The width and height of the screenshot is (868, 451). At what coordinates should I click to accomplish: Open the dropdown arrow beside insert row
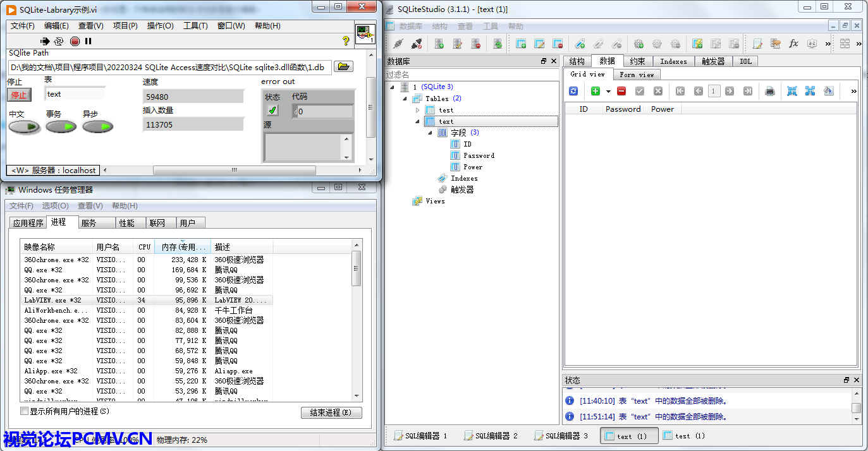point(608,91)
